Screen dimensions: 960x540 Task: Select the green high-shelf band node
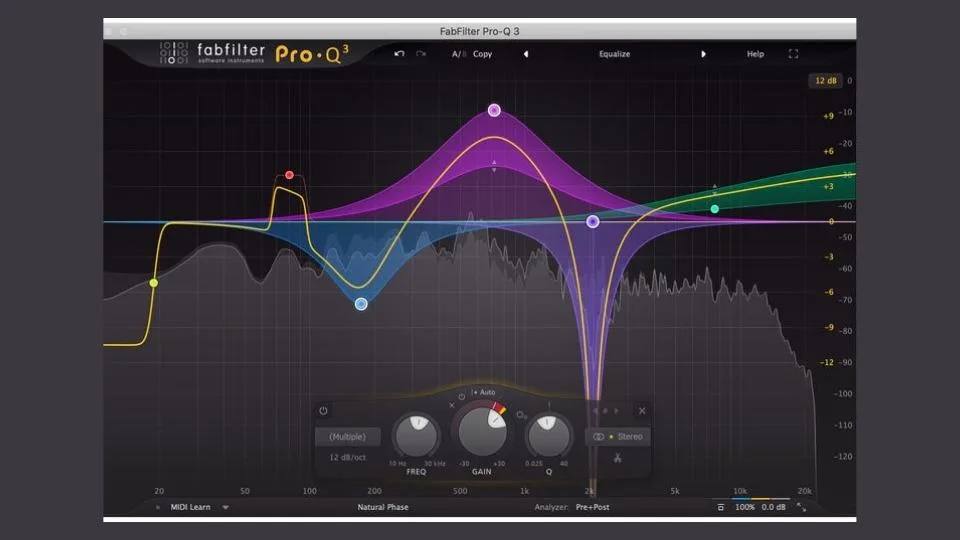tap(714, 209)
